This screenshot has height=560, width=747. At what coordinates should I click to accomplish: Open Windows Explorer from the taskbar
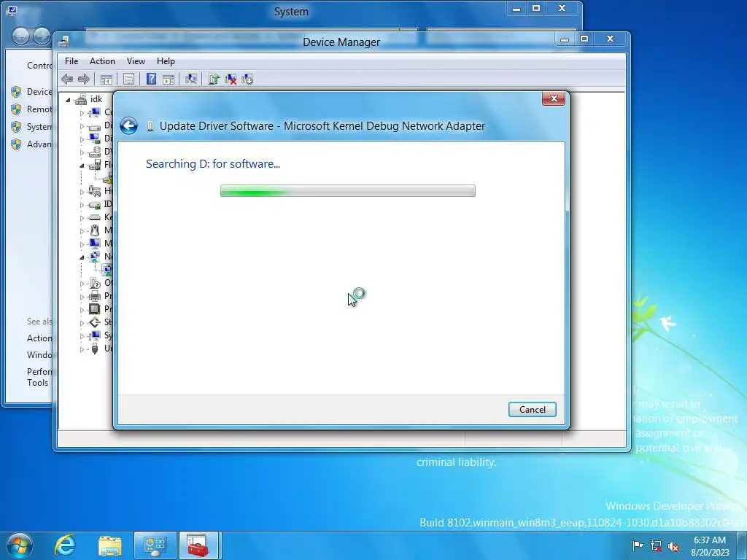(110, 545)
